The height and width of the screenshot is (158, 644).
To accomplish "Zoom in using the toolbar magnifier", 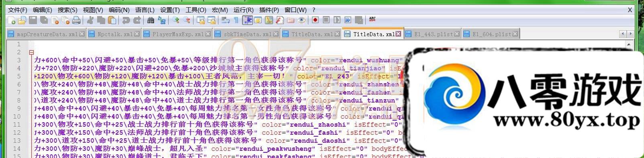I will pyautogui.click(x=176, y=20).
